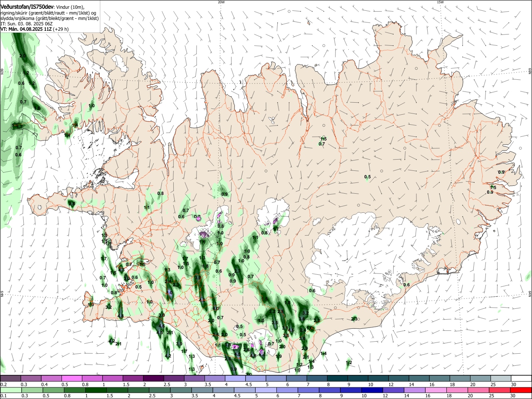Pick the medium green 0.5 swatch in bottom legend row
The width and height of the screenshot is (532, 399).
tap(53, 390)
